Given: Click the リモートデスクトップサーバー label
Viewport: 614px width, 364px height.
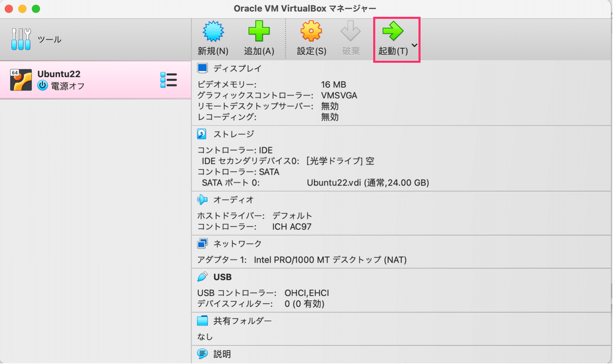Looking at the screenshot, I should click(x=254, y=106).
